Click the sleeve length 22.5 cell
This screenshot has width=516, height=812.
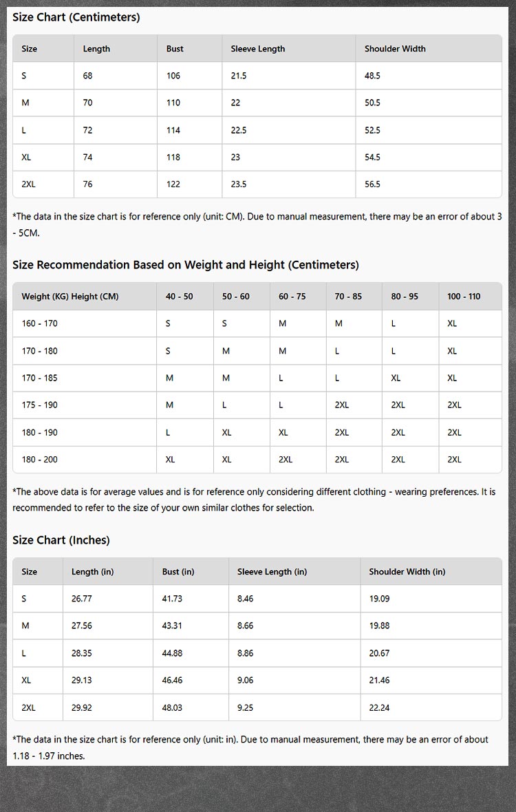(x=239, y=130)
